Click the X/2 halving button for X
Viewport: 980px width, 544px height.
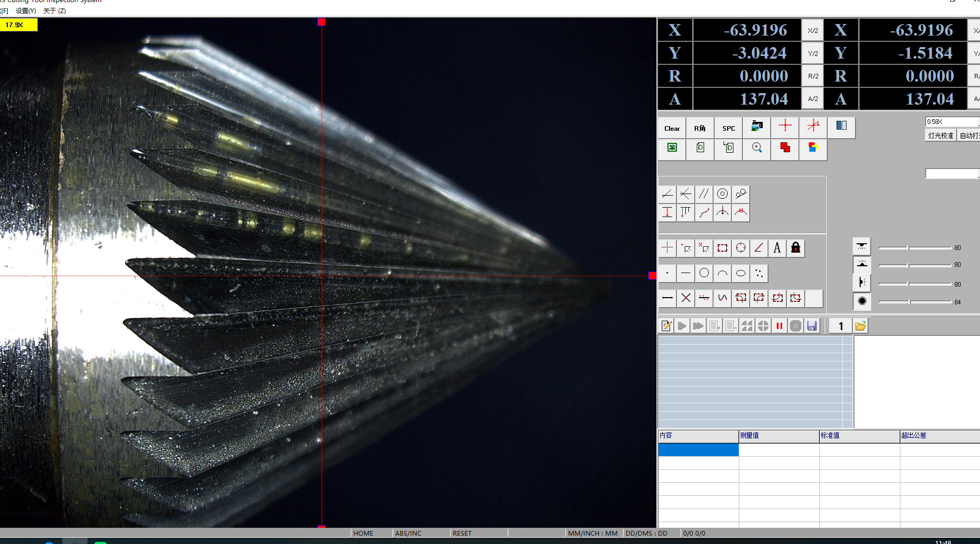pos(812,30)
